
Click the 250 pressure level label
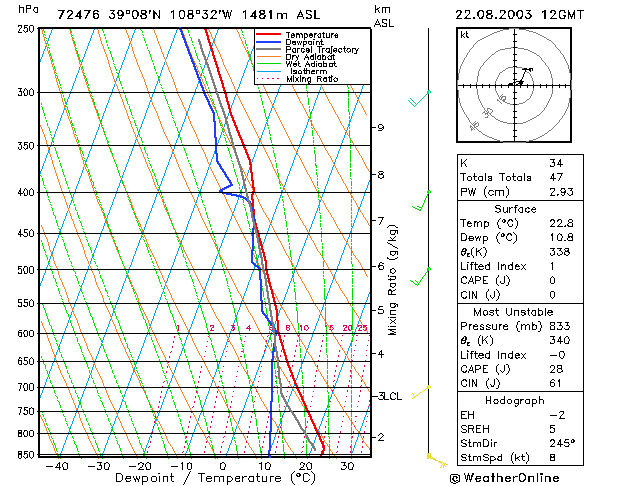click(26, 29)
